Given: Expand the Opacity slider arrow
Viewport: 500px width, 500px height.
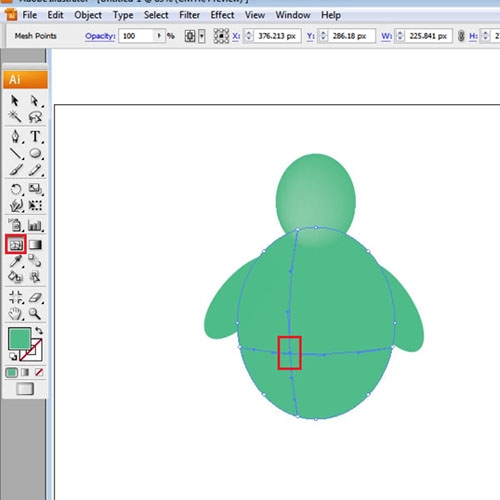Looking at the screenshot, I should [x=159, y=35].
